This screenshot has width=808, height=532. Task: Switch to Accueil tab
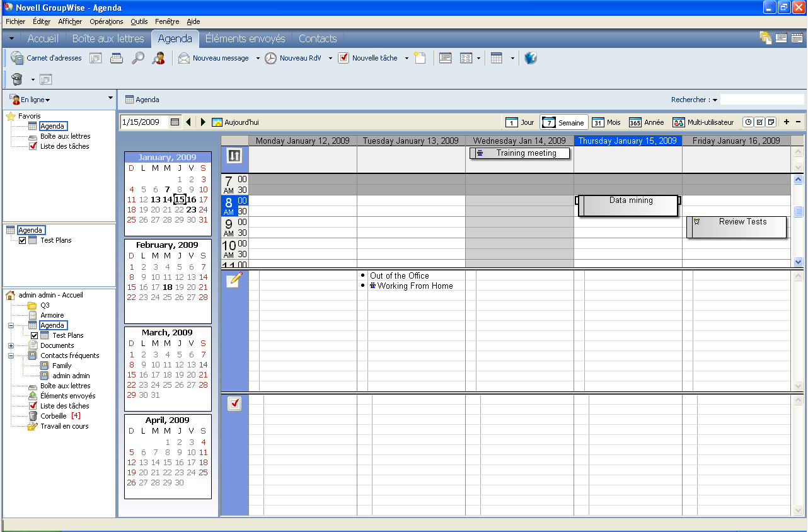[x=43, y=38]
